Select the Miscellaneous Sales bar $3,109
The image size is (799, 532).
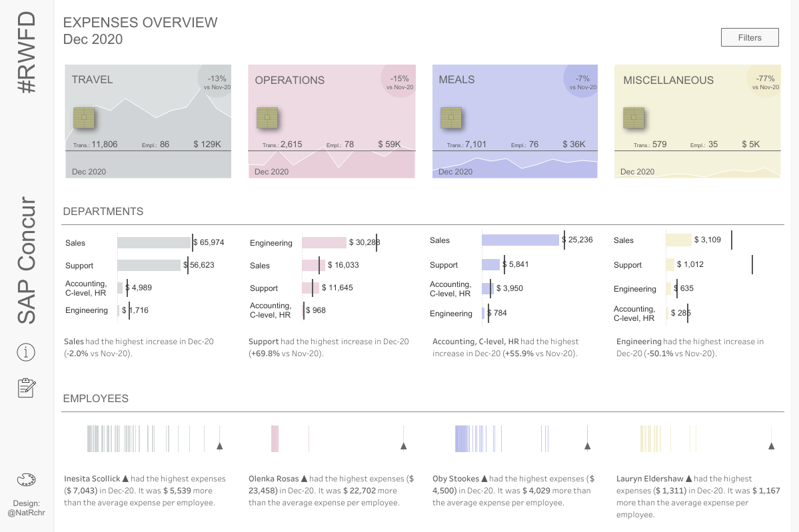pyautogui.click(x=678, y=240)
